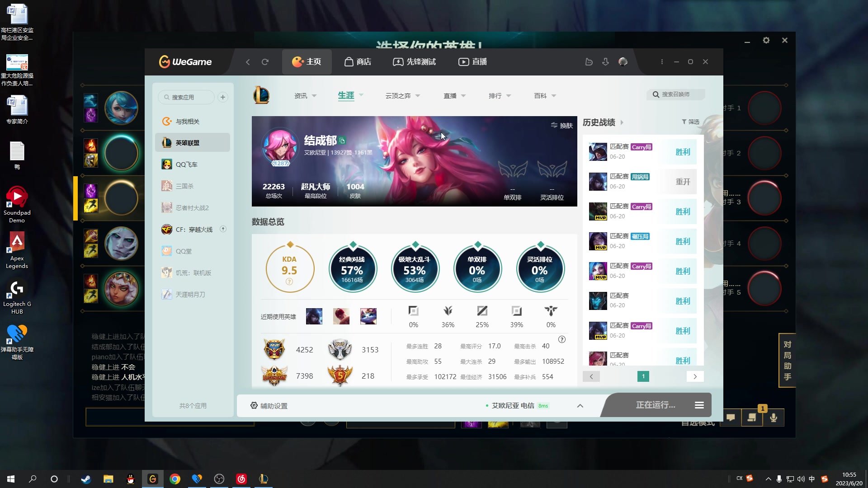868x488 pixels.
Task: Select 与我相关 in sidebar
Action: [x=193, y=122]
